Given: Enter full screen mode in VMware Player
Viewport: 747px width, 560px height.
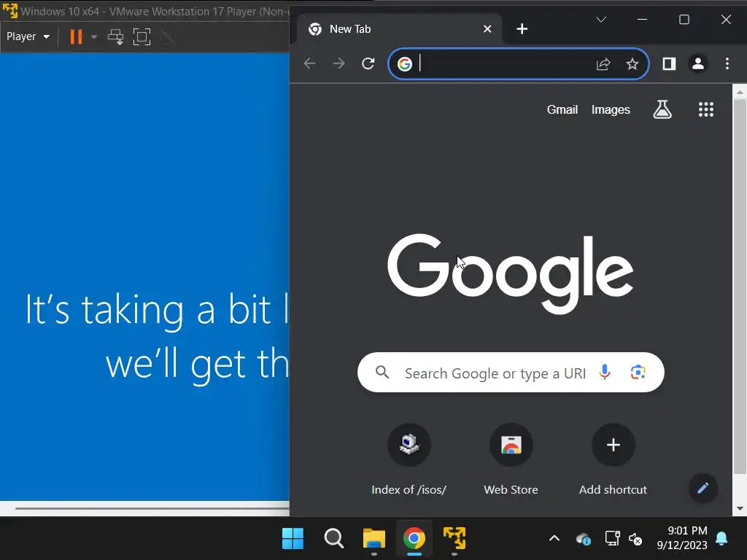Looking at the screenshot, I should [x=142, y=36].
